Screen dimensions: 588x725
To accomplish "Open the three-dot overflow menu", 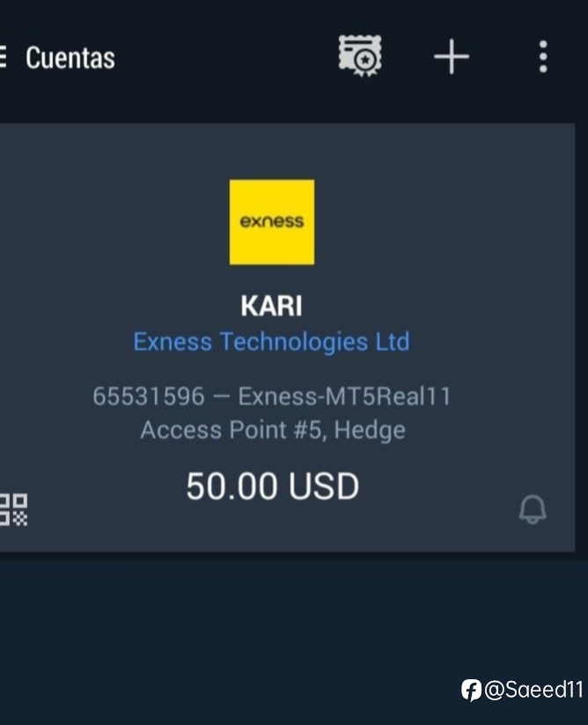I will [x=543, y=56].
